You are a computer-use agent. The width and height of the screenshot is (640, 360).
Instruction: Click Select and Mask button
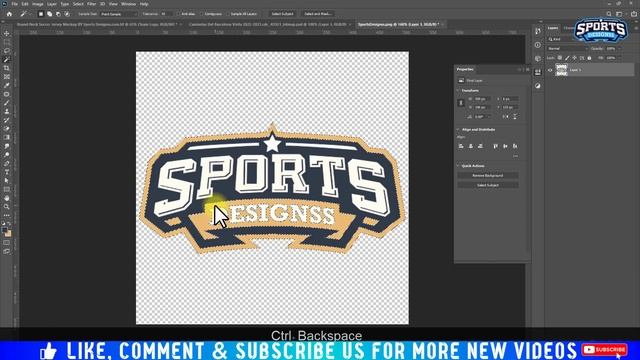(x=318, y=14)
